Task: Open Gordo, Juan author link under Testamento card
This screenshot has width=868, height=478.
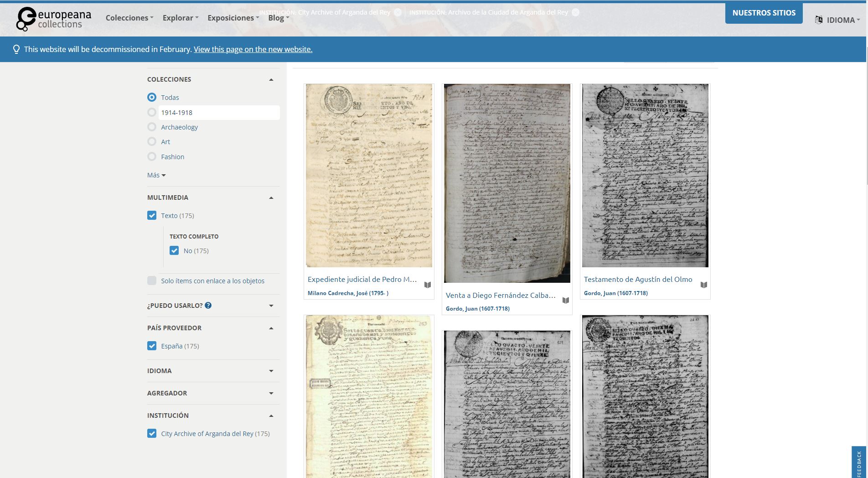Action: (x=615, y=293)
